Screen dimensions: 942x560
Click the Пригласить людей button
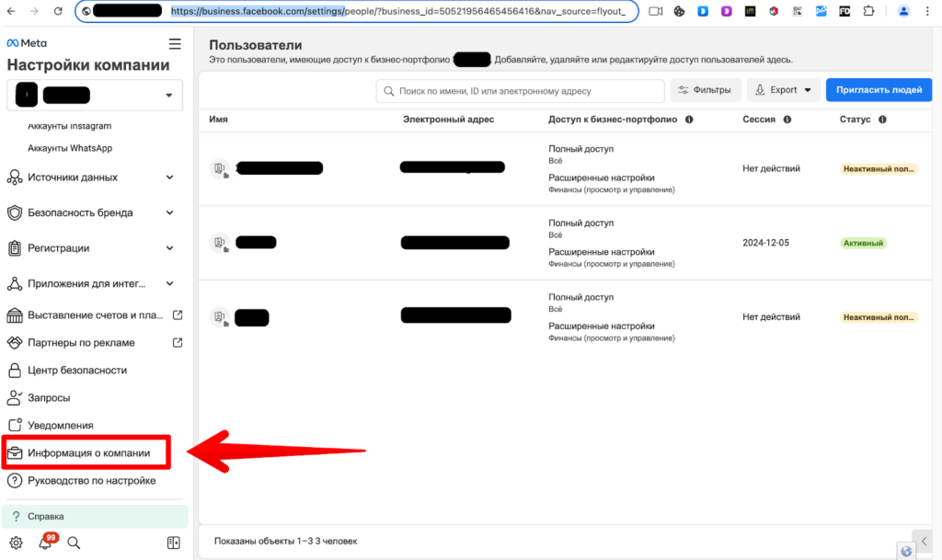pos(878,89)
